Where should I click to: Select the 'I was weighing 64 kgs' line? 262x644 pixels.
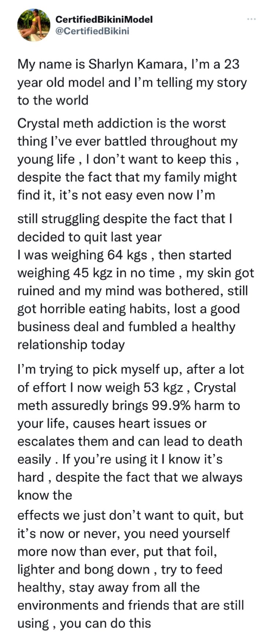(x=124, y=255)
